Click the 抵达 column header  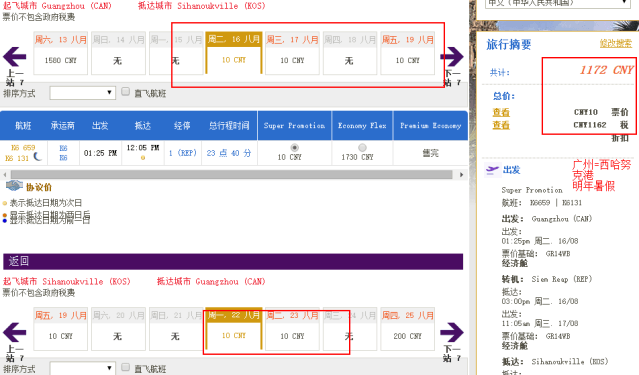143,126
